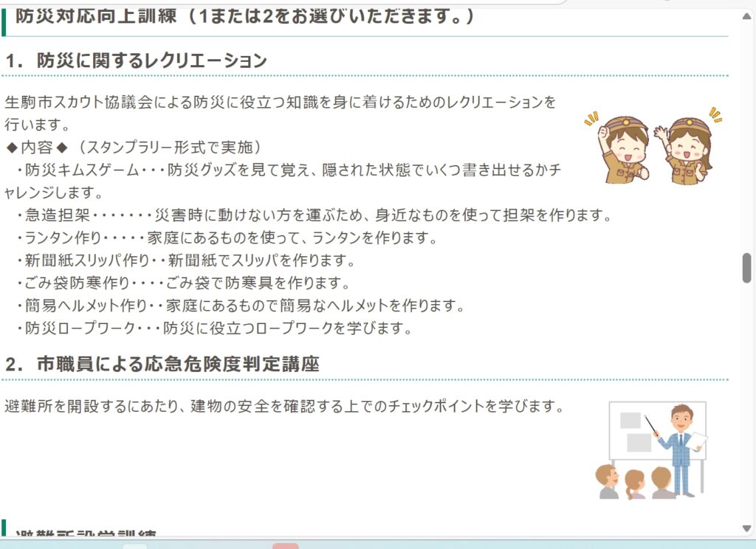The width and height of the screenshot is (756, 549).
Task: Click the 簡易ヘルメット作り list item
Action: coord(240,305)
